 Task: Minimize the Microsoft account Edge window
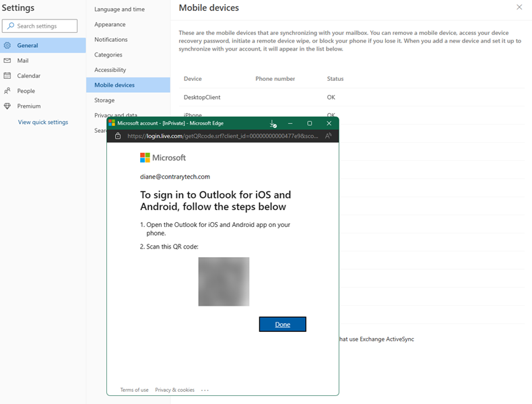coord(290,123)
